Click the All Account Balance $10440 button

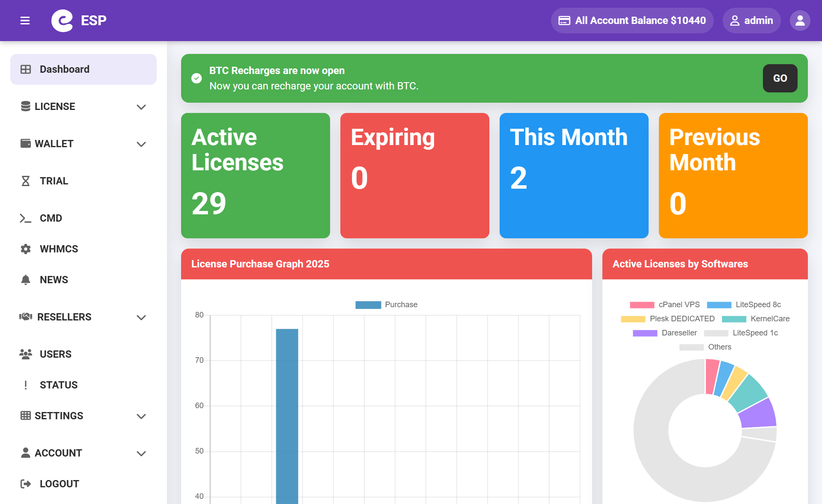click(632, 20)
